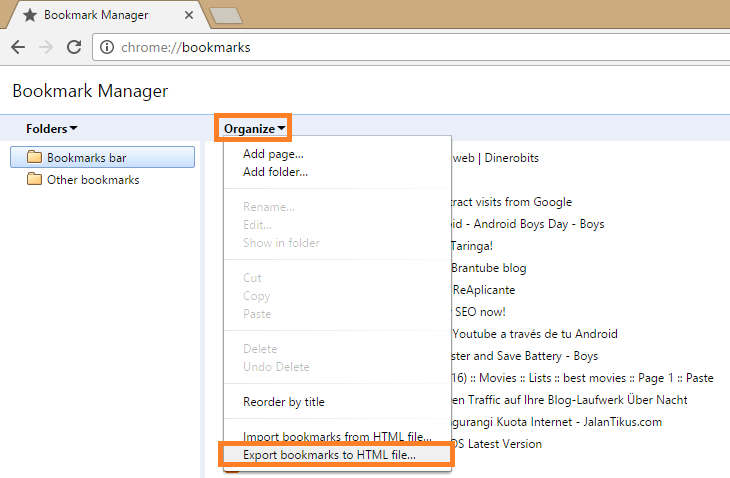Screen dimensions: 730x478
Task: Select Other bookmarks in folder tree
Action: [93, 180]
